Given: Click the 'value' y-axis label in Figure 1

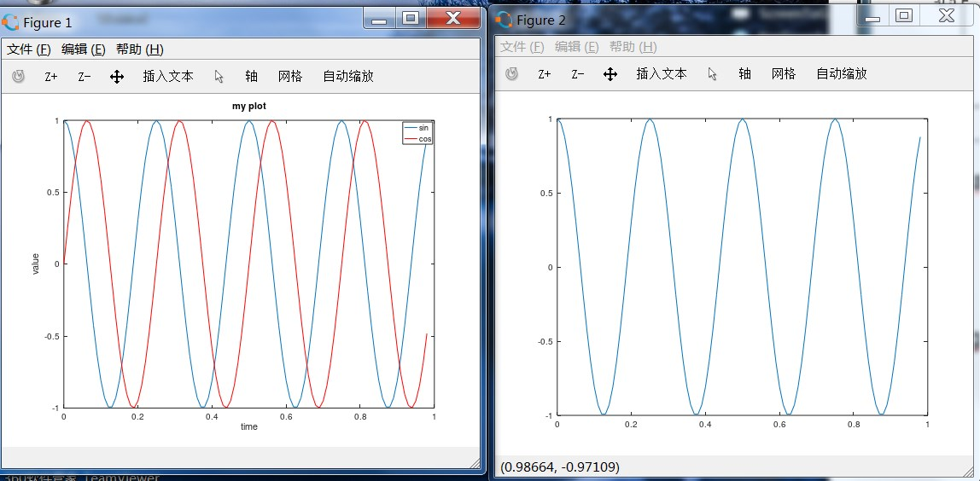Looking at the screenshot, I should (x=36, y=264).
